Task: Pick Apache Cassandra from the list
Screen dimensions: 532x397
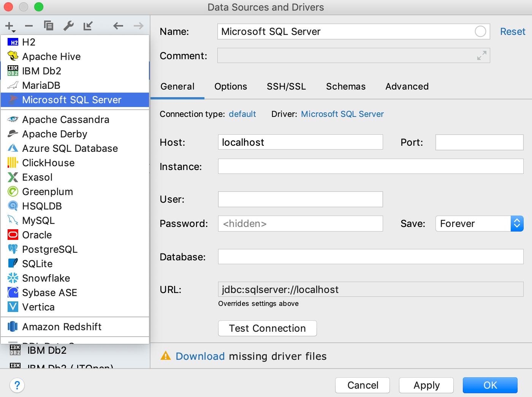Action: coord(75,120)
